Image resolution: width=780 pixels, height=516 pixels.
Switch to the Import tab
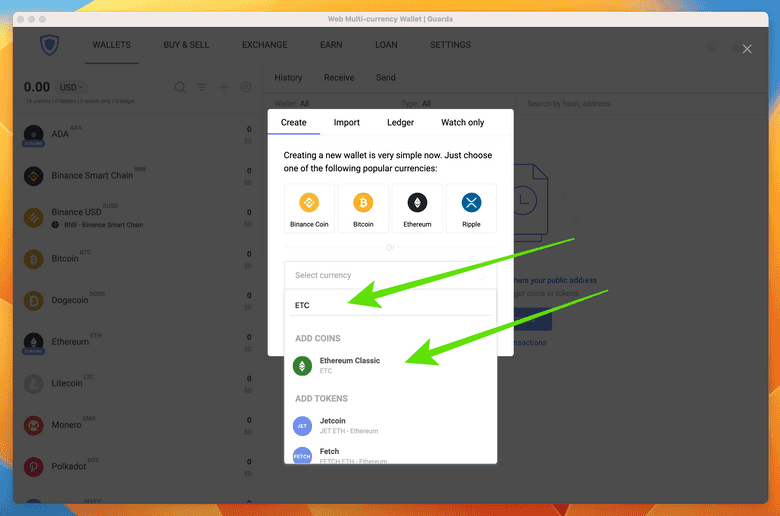[346, 122]
